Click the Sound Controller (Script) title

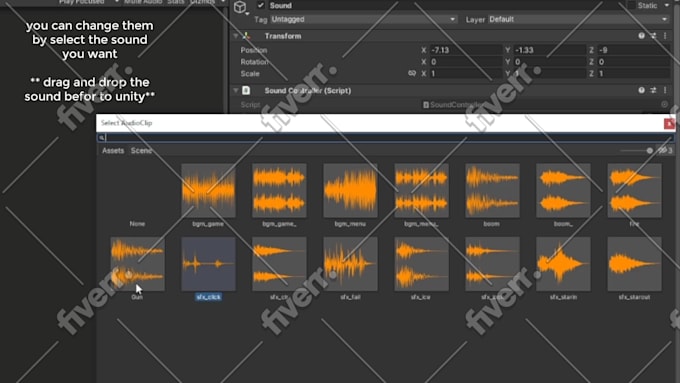[308, 90]
